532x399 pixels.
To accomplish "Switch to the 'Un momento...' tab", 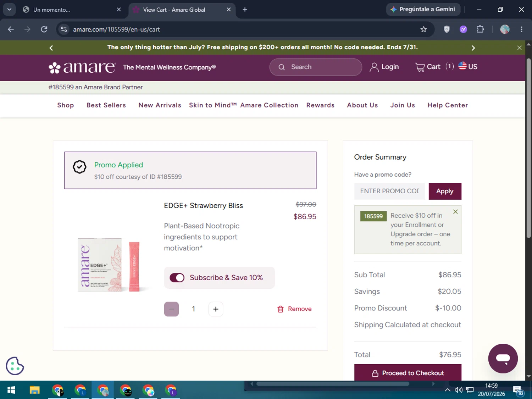I will (x=71, y=10).
